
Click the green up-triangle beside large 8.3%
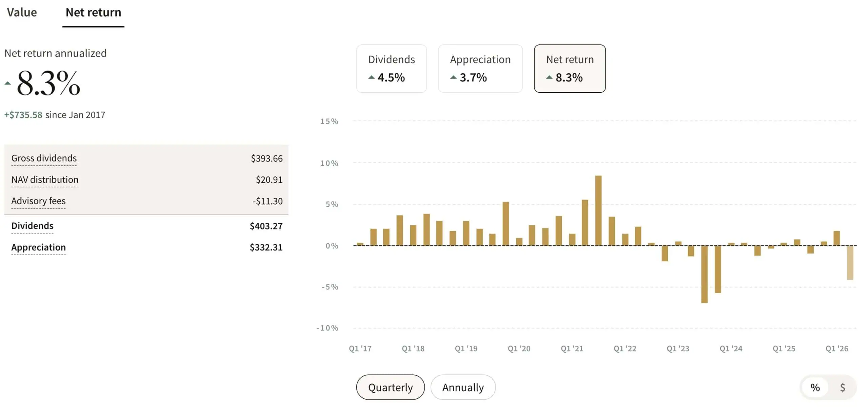pyautogui.click(x=8, y=83)
